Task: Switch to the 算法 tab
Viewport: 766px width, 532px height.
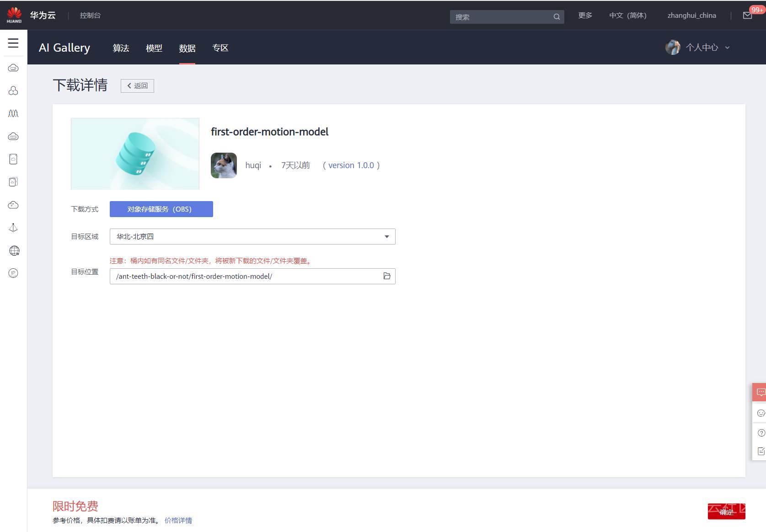Action: [x=121, y=48]
